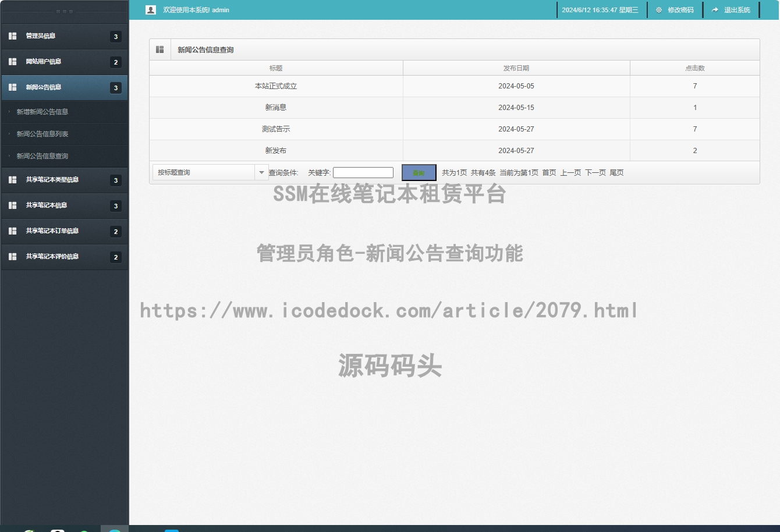Go to 上一页 previous page

(x=570, y=173)
